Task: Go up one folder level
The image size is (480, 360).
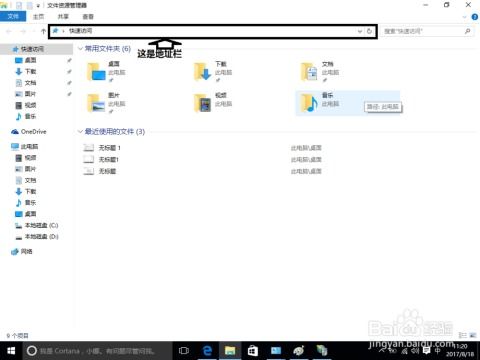Action: [43, 31]
